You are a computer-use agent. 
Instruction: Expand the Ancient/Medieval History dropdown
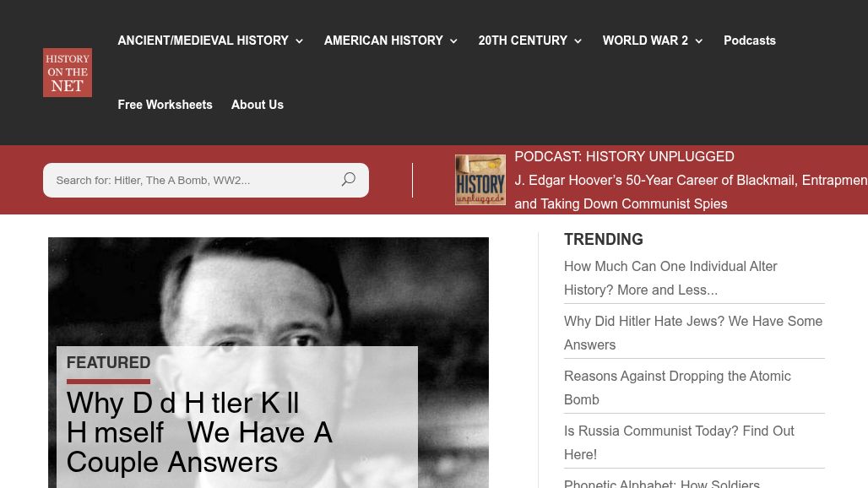pos(203,41)
